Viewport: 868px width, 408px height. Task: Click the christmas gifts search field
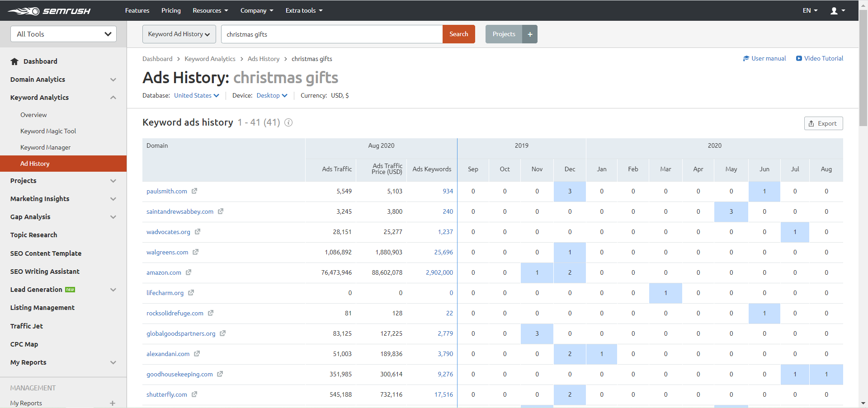[x=331, y=34]
